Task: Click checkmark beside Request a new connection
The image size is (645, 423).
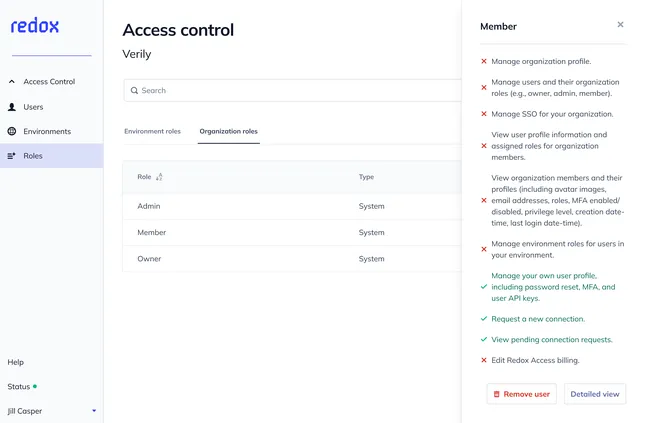Action: pos(484,319)
